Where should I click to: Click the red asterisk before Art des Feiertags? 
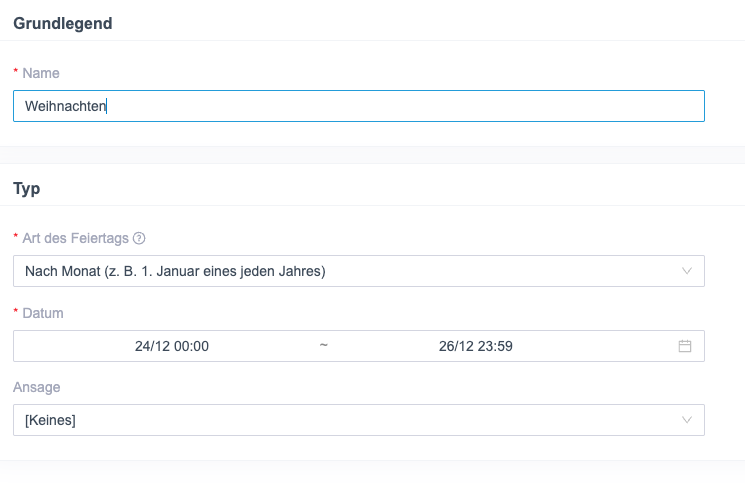click(x=16, y=239)
